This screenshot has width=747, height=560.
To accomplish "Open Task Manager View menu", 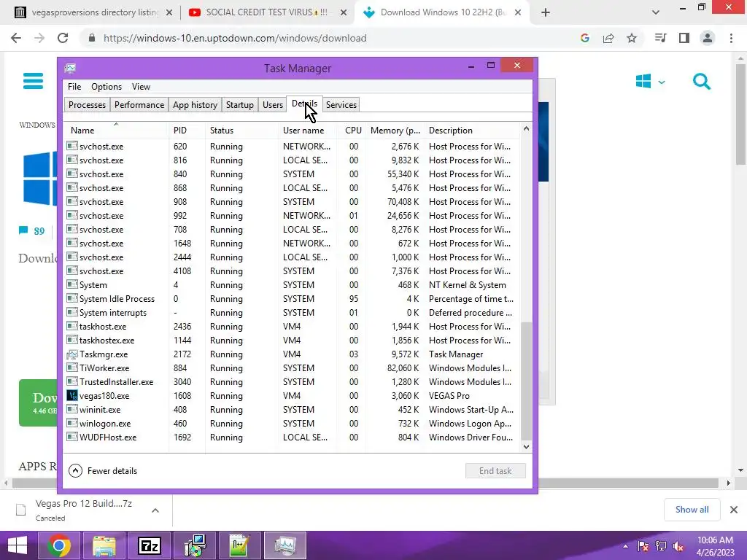I will 141,87.
